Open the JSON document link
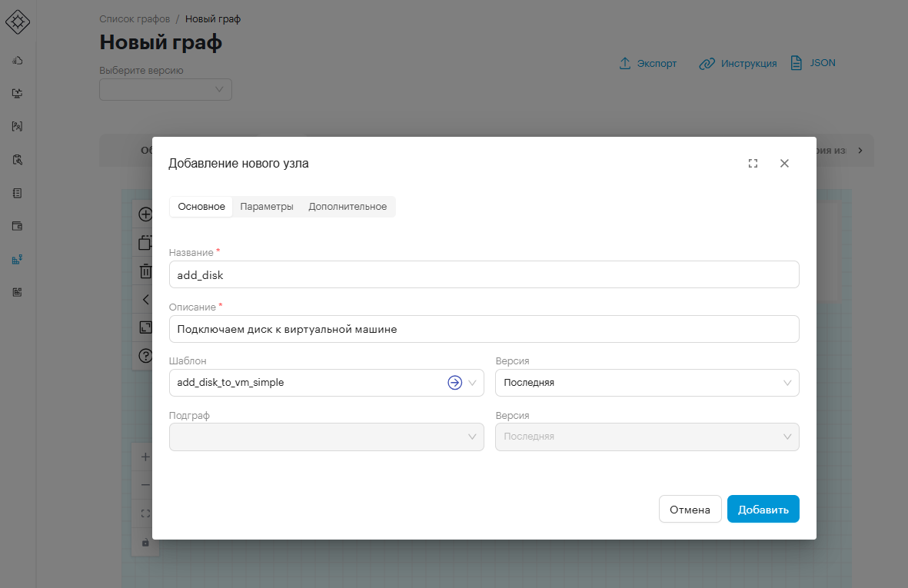This screenshot has width=908, height=588. coord(813,63)
